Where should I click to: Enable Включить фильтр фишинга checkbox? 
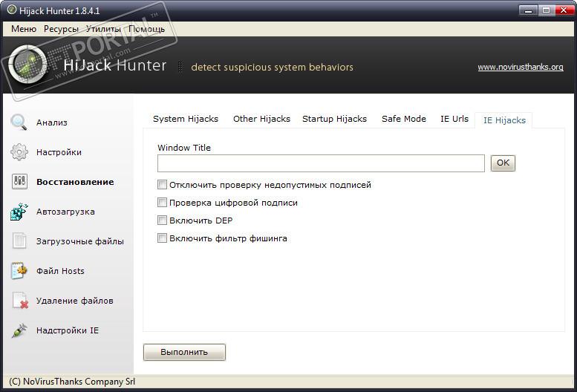pyautogui.click(x=162, y=238)
